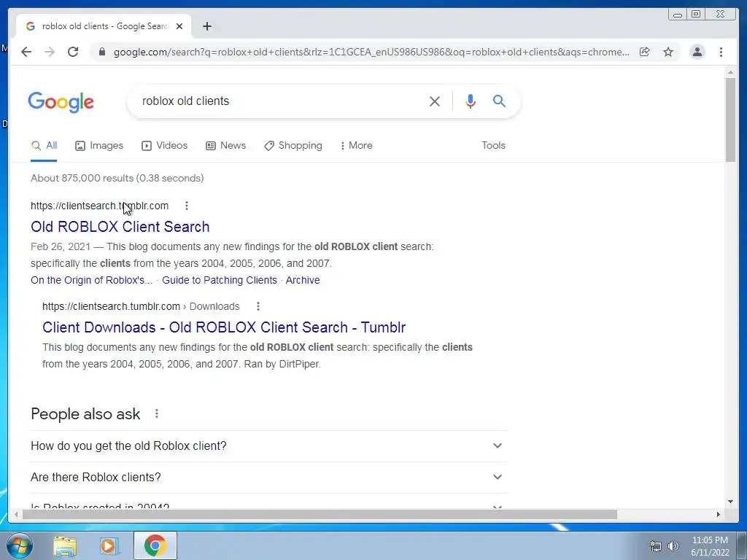The image size is (747, 560).
Task: Share this page icon in address bar
Action: point(645,52)
